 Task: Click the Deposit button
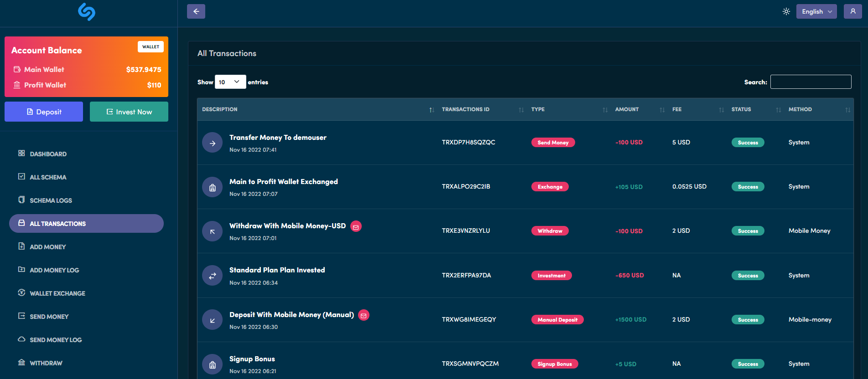(44, 112)
